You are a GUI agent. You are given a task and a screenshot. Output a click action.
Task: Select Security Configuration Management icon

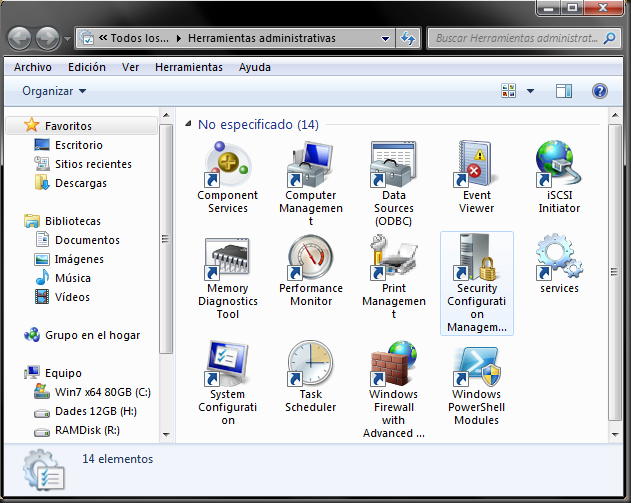tap(476, 258)
